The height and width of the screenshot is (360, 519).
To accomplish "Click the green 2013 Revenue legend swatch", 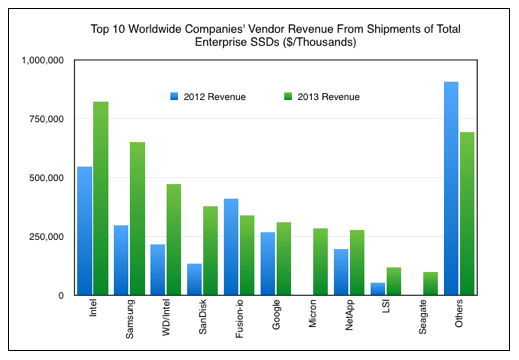I will coord(288,97).
